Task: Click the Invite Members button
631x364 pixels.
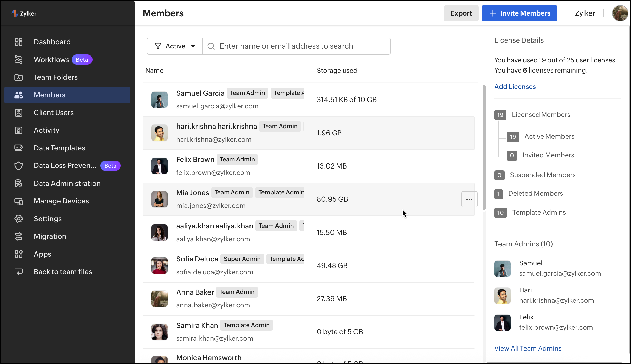Action: pyautogui.click(x=519, y=13)
